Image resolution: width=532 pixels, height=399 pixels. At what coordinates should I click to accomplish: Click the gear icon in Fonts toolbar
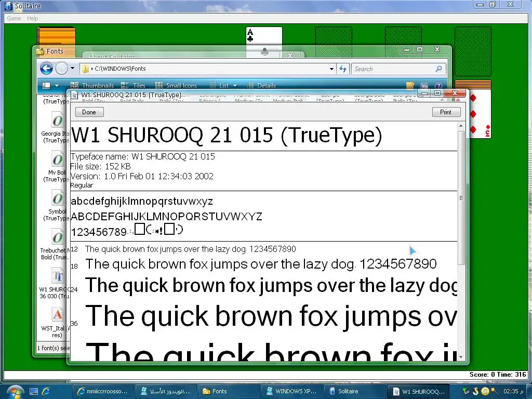coord(424,86)
